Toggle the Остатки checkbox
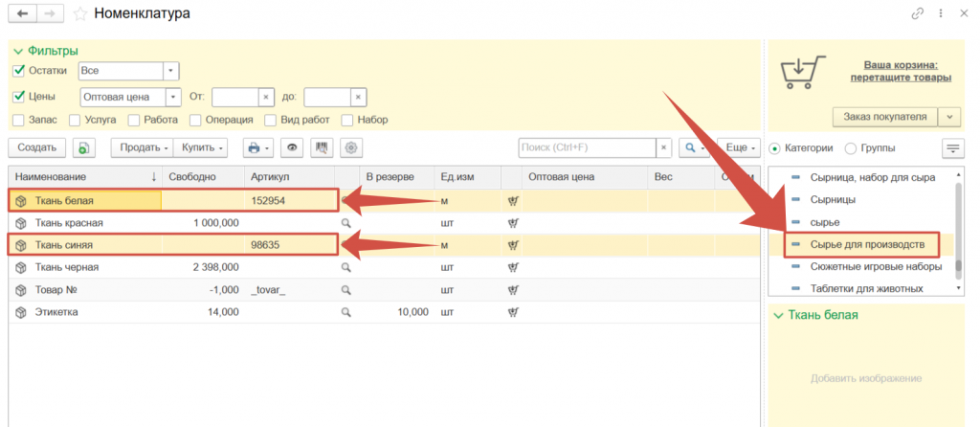Viewport: 980px width, 427px height. 18,71
